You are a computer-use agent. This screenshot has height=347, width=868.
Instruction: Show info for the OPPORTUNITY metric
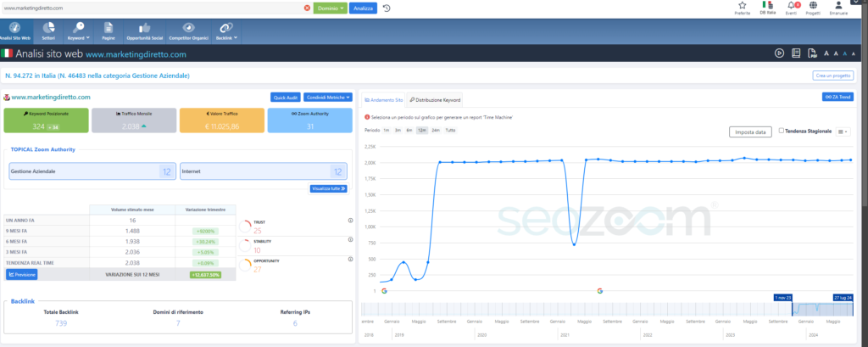(x=350, y=259)
